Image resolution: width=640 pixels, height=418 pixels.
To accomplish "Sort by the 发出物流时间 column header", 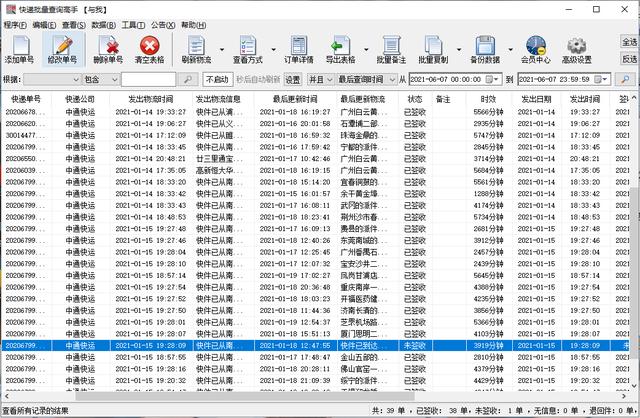I will [151, 99].
